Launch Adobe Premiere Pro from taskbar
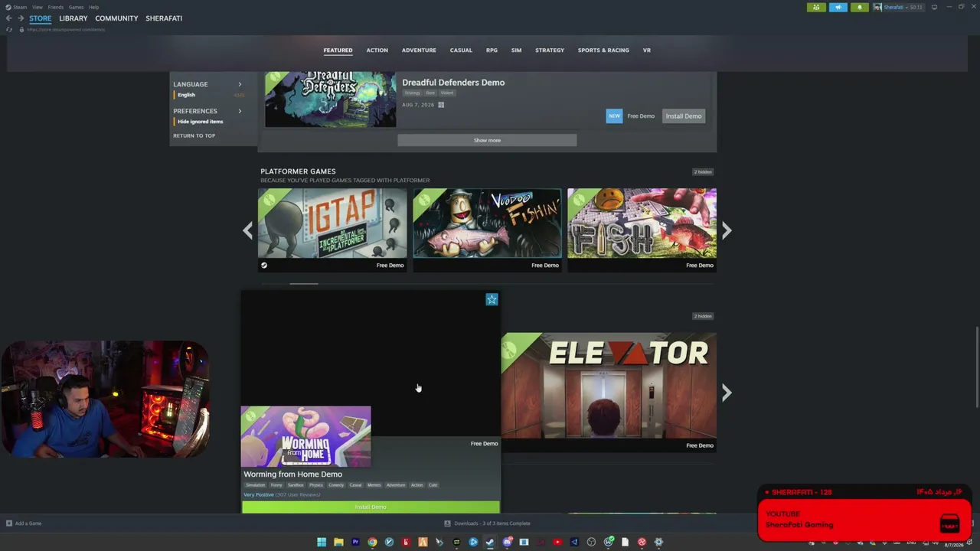Image resolution: width=980 pixels, height=551 pixels. point(355,542)
